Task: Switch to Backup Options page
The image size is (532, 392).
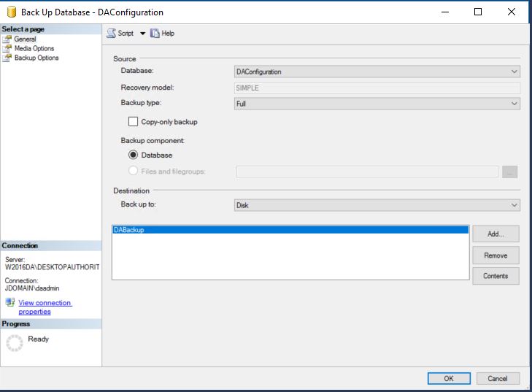Action: click(36, 58)
